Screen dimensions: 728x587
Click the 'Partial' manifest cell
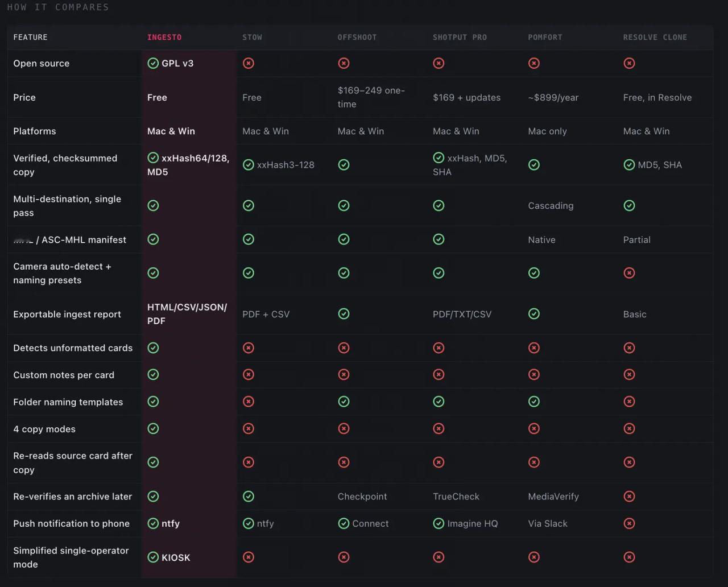pos(637,240)
